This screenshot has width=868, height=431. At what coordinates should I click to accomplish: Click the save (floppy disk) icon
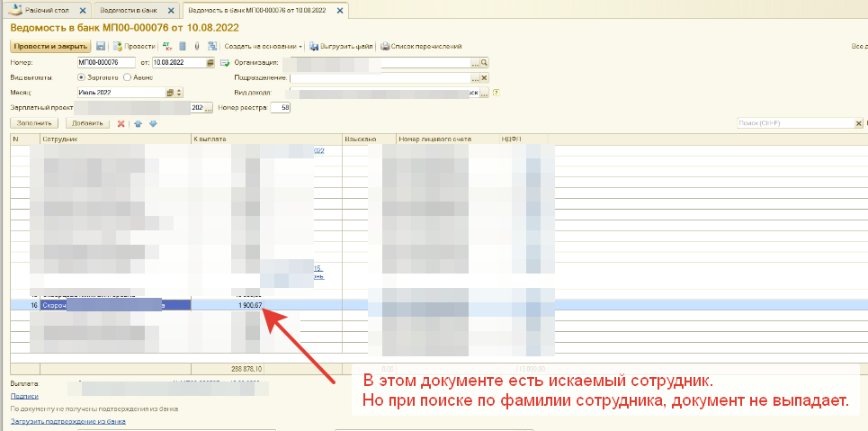(101, 46)
